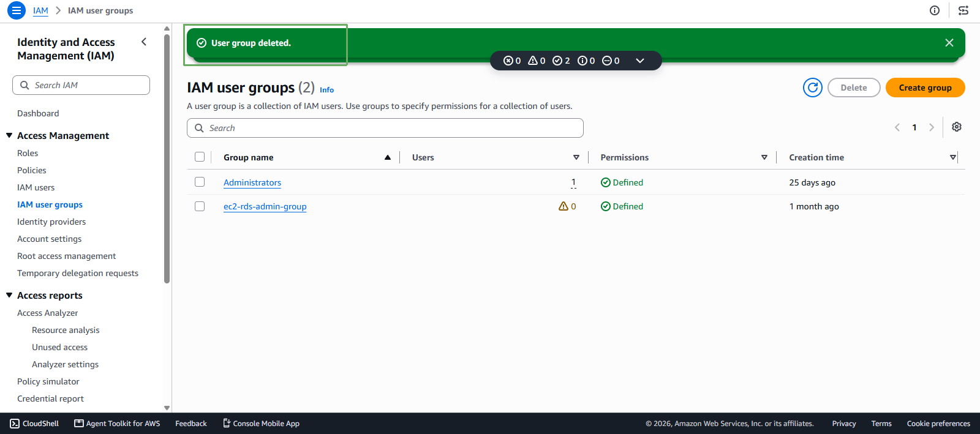
Task: Open the ec2-rds-admin-group link
Action: pos(265,206)
